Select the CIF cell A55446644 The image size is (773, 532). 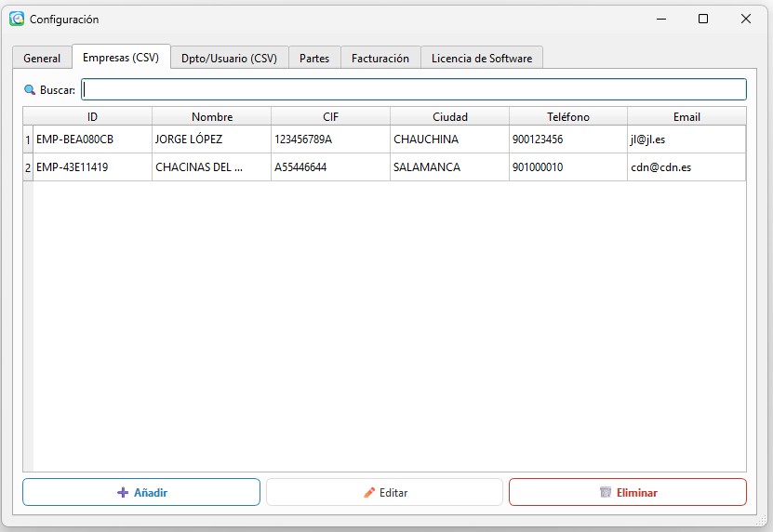(x=331, y=167)
